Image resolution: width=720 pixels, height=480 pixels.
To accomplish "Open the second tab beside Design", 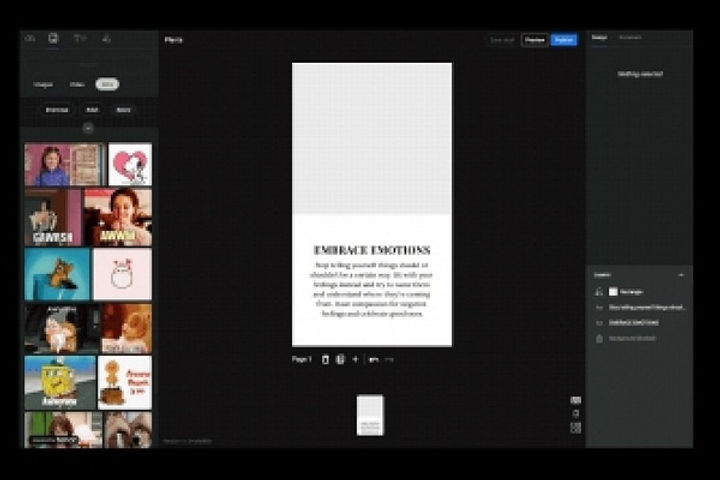I will click(x=630, y=38).
